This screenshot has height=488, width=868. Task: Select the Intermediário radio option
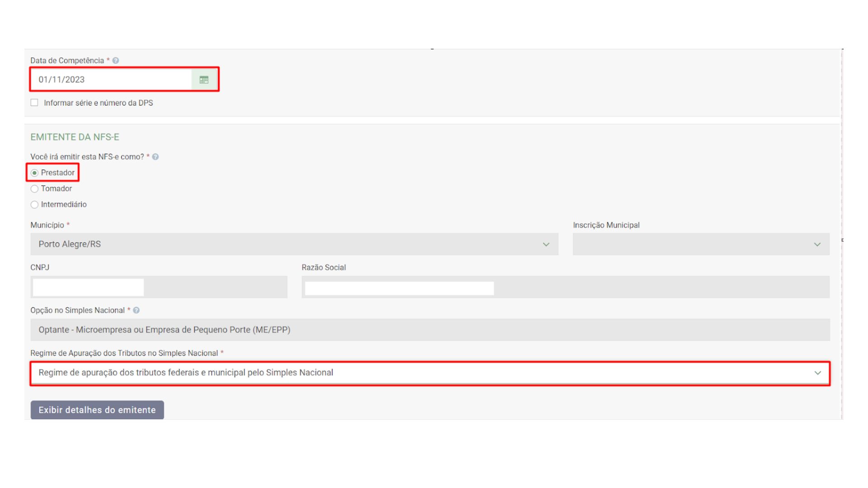(34, 205)
